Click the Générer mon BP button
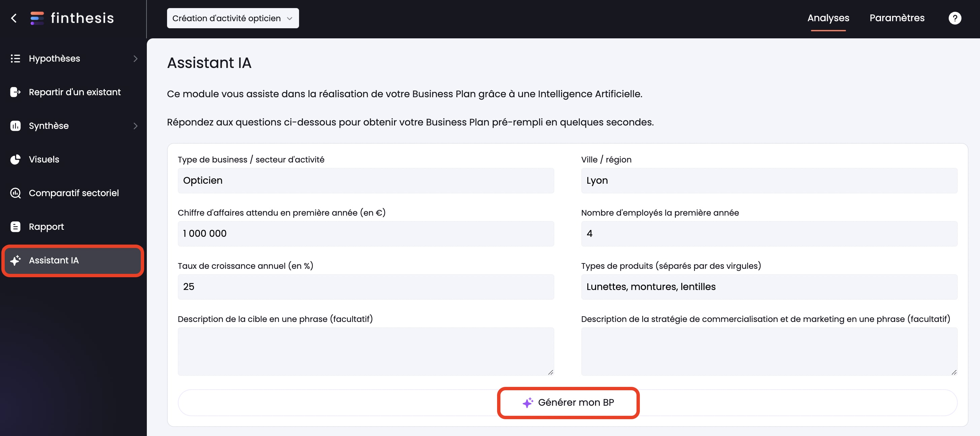 pyautogui.click(x=567, y=403)
